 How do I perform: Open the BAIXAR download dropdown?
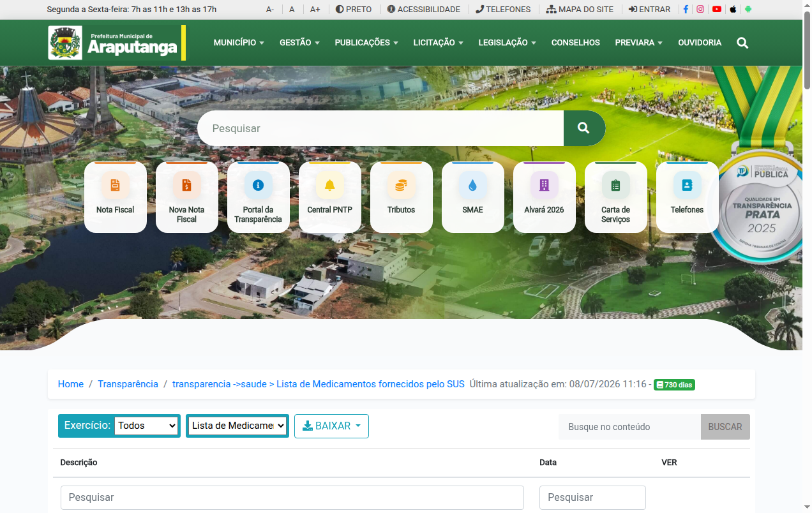tap(331, 426)
